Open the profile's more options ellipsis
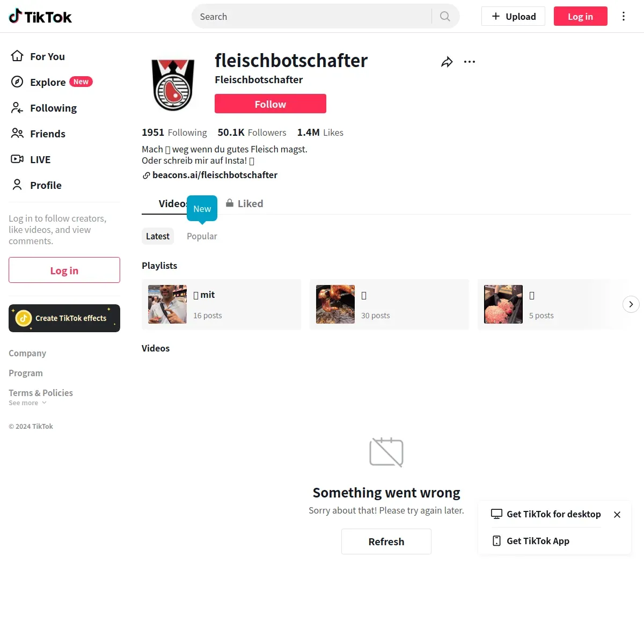The image size is (644, 644). click(x=470, y=62)
